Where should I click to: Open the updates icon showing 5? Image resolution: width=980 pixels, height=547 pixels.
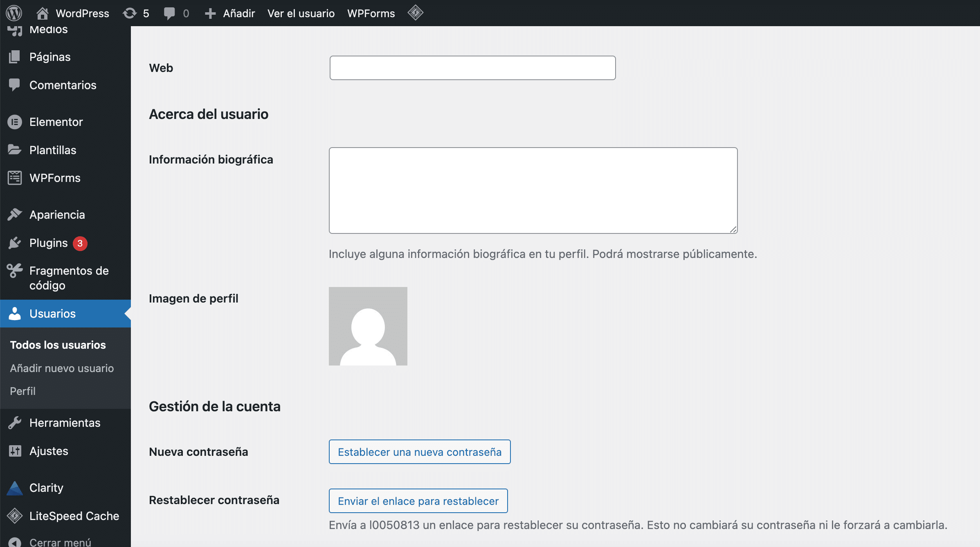130,13
